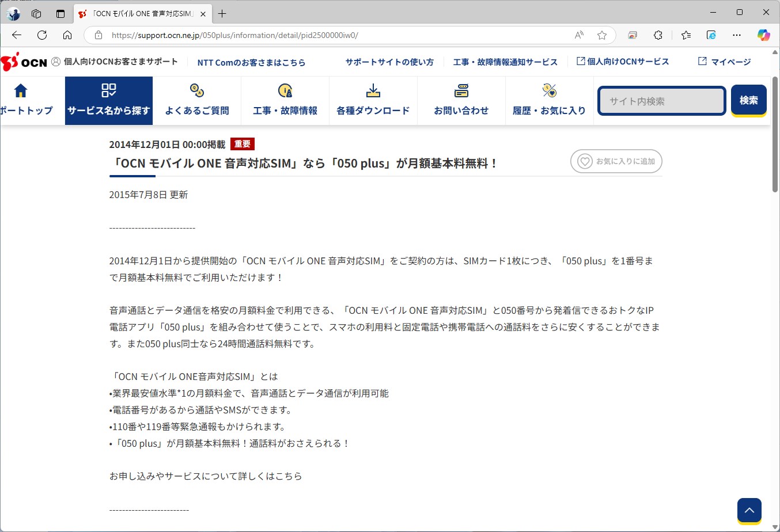This screenshot has height=532, width=780.
Task: View site information lock icon
Action: [x=99, y=35]
